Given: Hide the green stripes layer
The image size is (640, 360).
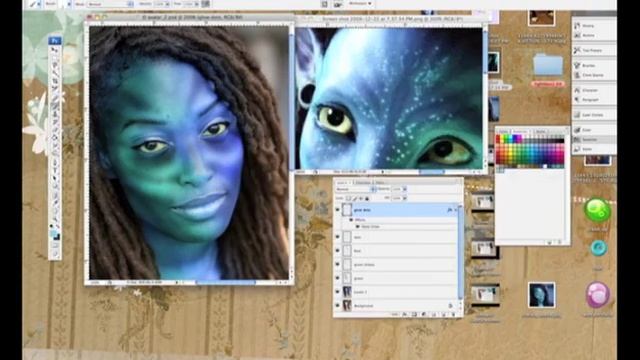Looking at the screenshot, I should tap(338, 264).
